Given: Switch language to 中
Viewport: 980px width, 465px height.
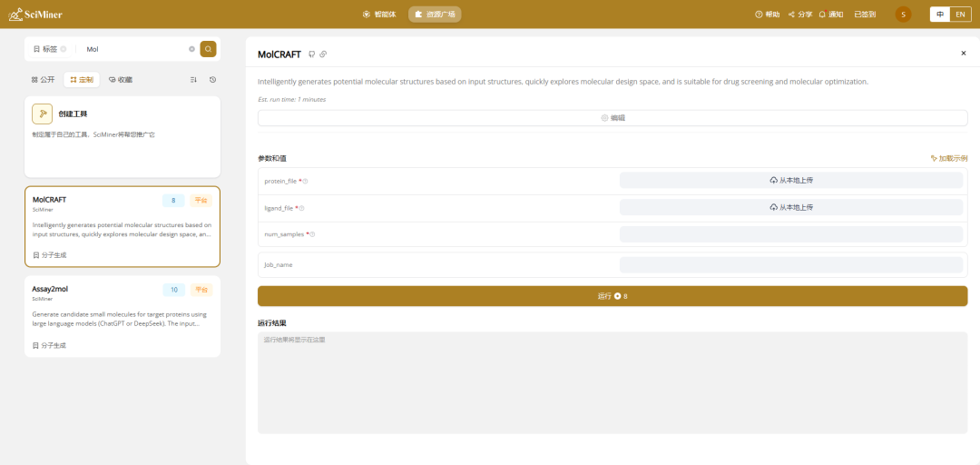Looking at the screenshot, I should [x=940, y=15].
